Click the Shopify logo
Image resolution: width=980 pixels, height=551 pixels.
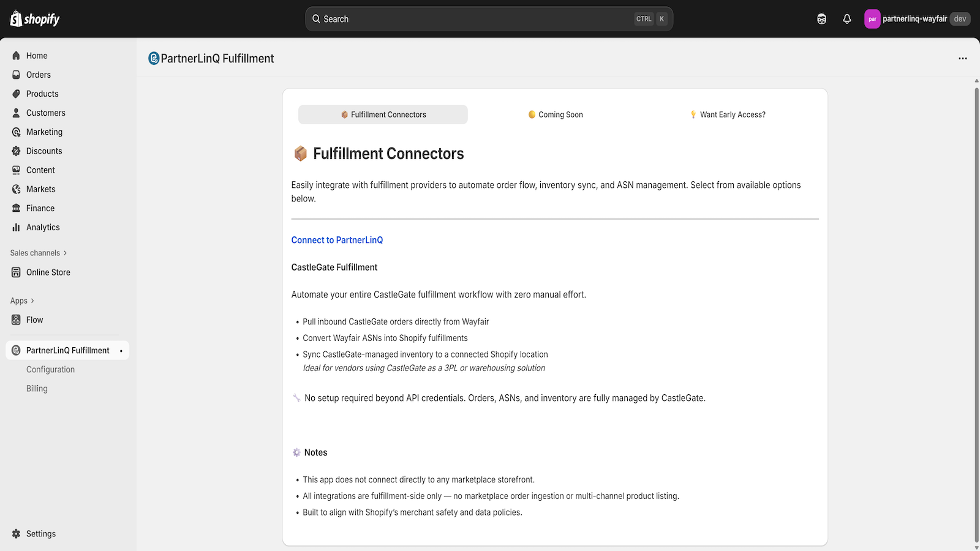click(35, 19)
